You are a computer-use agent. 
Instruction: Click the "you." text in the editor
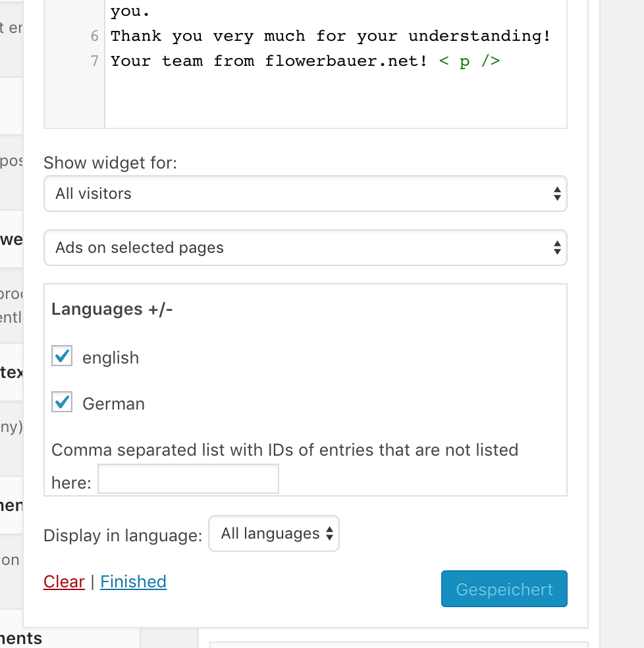pos(130,11)
